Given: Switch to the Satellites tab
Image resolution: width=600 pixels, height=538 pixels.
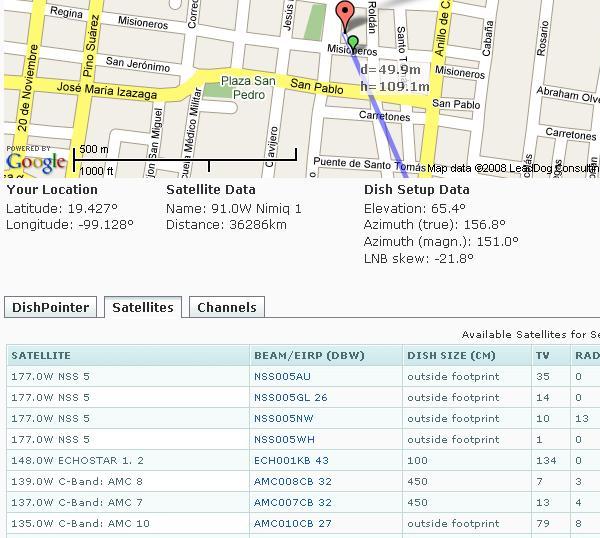Looking at the screenshot, I should 143,307.
